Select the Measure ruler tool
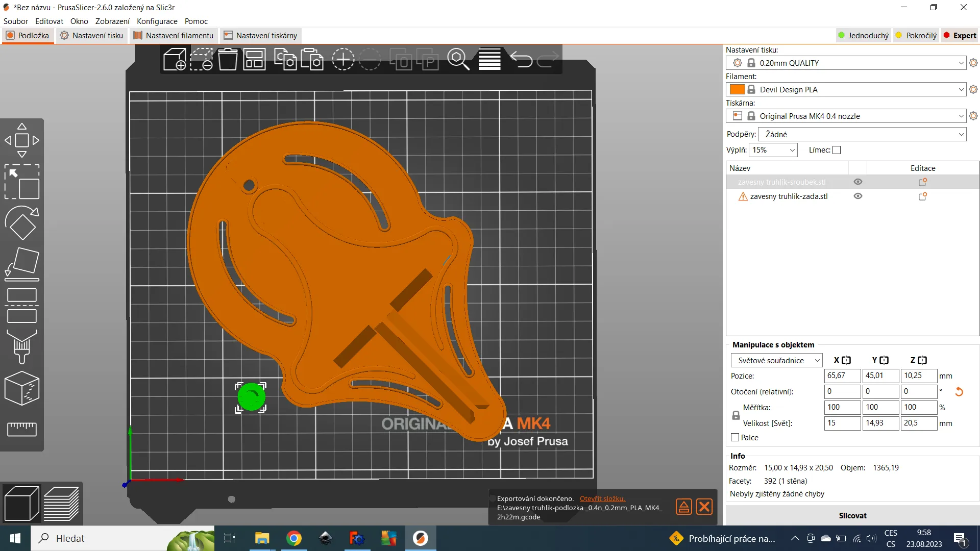This screenshot has width=980, height=551. pyautogui.click(x=21, y=429)
